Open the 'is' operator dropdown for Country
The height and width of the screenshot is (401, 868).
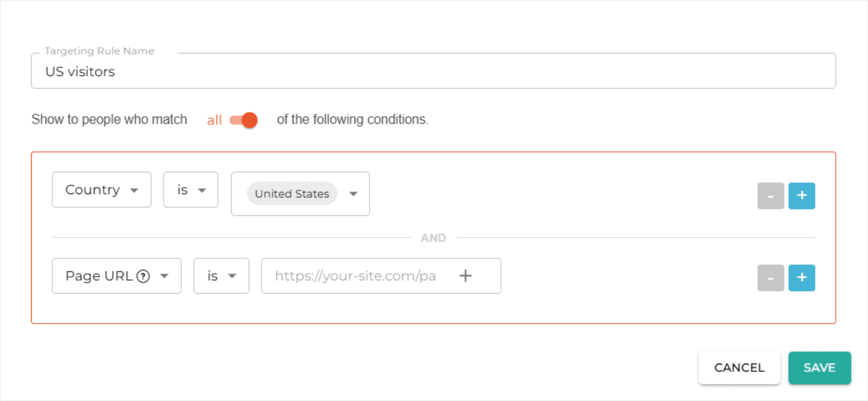(191, 189)
